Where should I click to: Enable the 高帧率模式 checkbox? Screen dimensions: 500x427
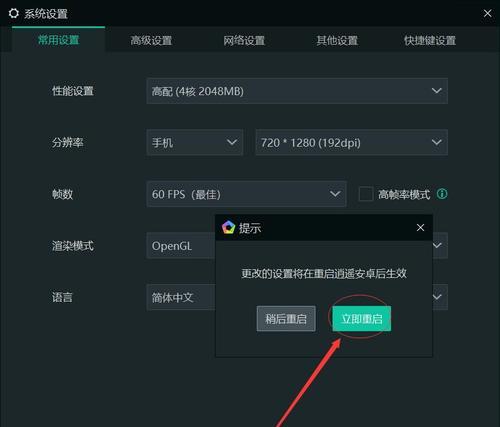(x=366, y=194)
